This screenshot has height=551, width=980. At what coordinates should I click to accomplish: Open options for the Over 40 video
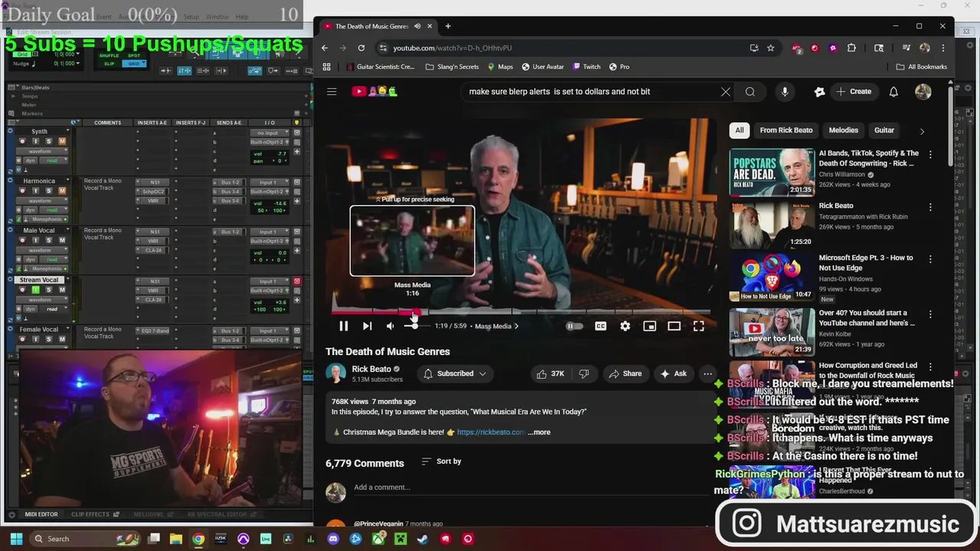(930, 315)
